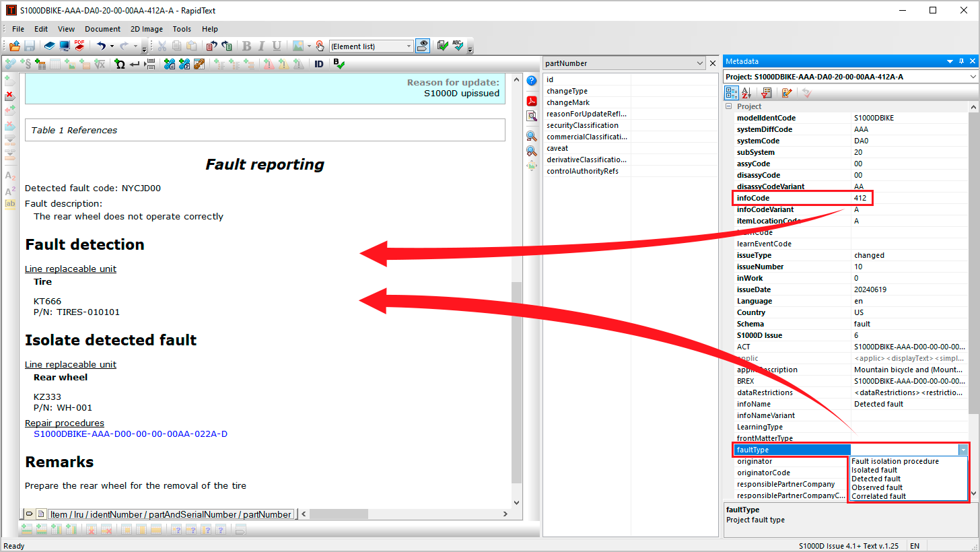Open the insert image dropdown arrow
Image resolution: width=980 pixels, height=552 pixels.
coord(309,46)
